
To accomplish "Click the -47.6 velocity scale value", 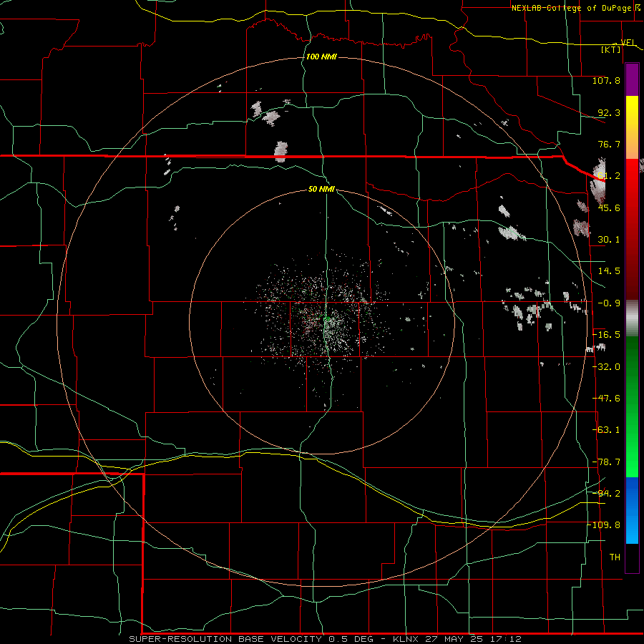I will [x=606, y=399].
